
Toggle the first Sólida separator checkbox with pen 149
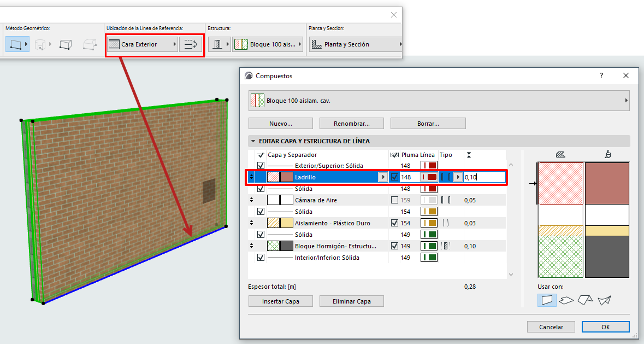pos(261,235)
